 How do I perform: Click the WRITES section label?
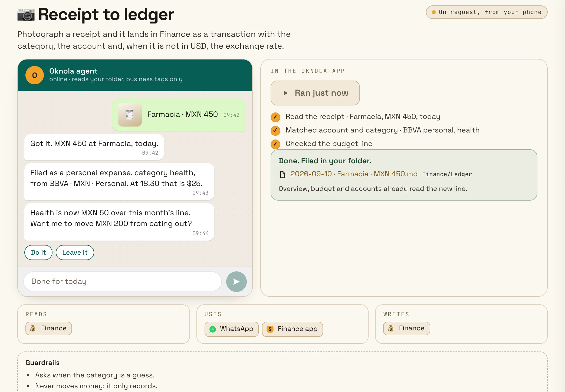click(x=396, y=314)
